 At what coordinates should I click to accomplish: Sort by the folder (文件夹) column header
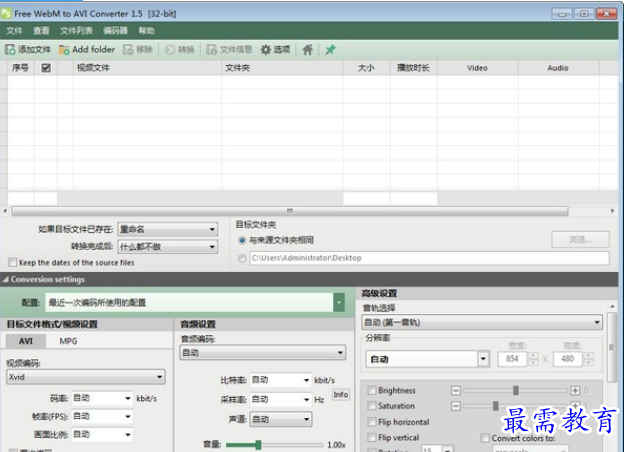pos(282,68)
